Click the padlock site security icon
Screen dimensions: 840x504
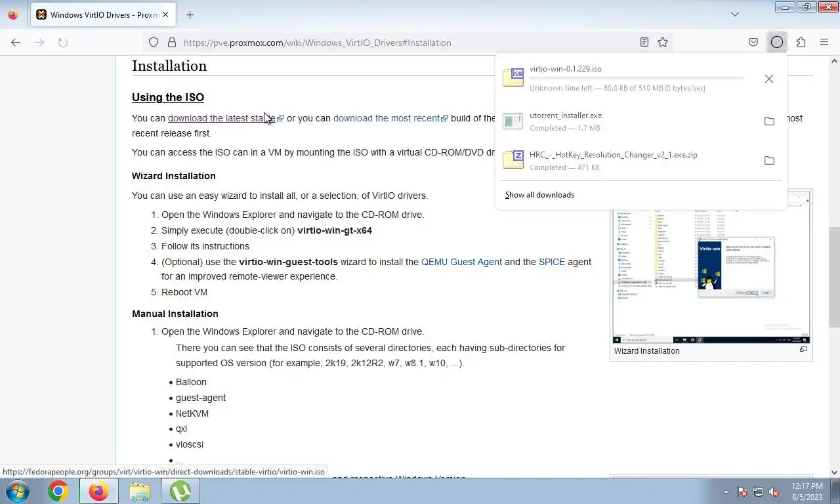coord(172,43)
